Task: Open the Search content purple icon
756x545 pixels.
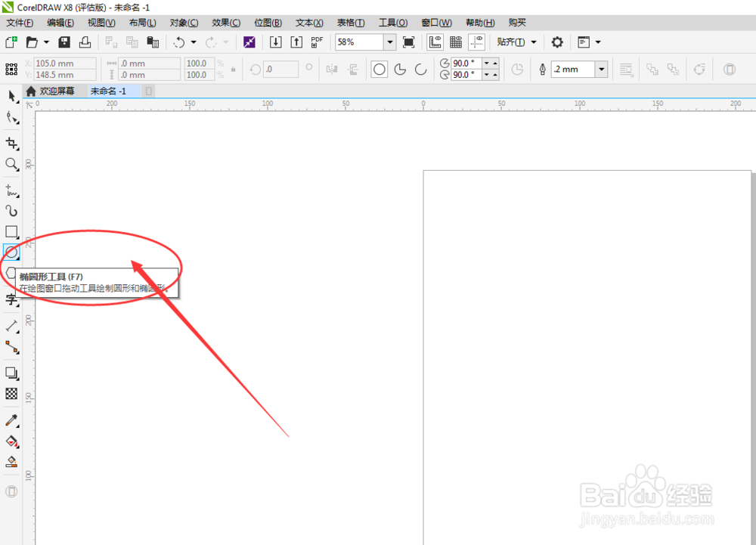Action: 249,42
